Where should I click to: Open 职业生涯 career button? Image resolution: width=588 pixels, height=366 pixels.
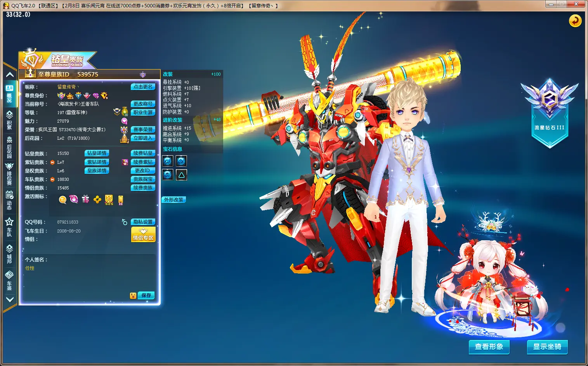point(143,113)
